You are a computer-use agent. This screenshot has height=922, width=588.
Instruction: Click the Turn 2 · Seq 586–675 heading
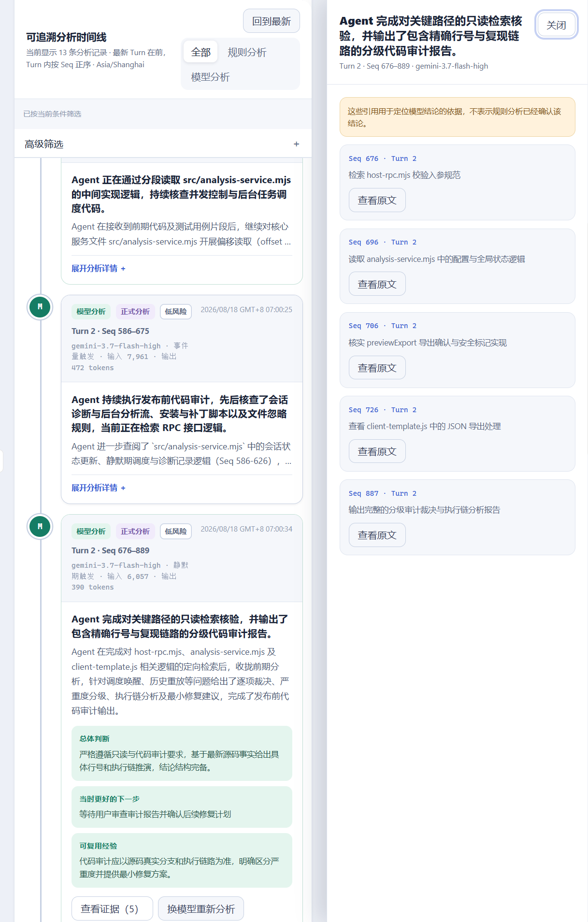coord(110,331)
